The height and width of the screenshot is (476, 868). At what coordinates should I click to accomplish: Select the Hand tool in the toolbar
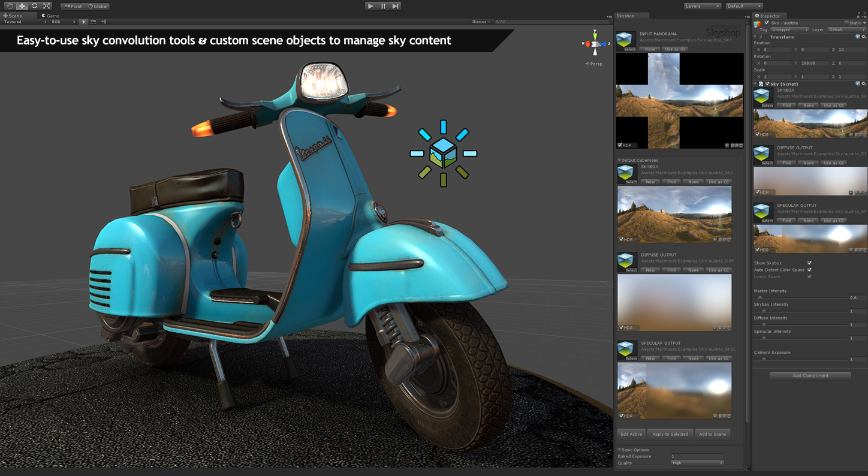click(10, 6)
